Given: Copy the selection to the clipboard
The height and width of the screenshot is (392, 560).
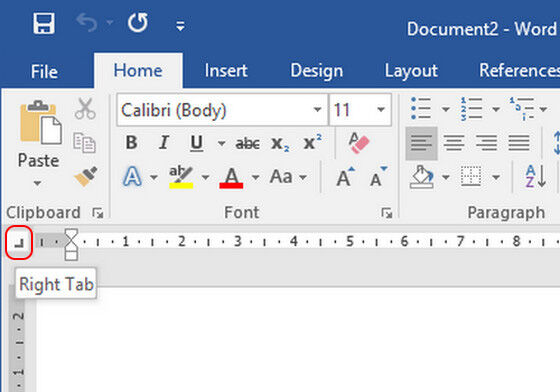Looking at the screenshot, I should coord(84,143).
